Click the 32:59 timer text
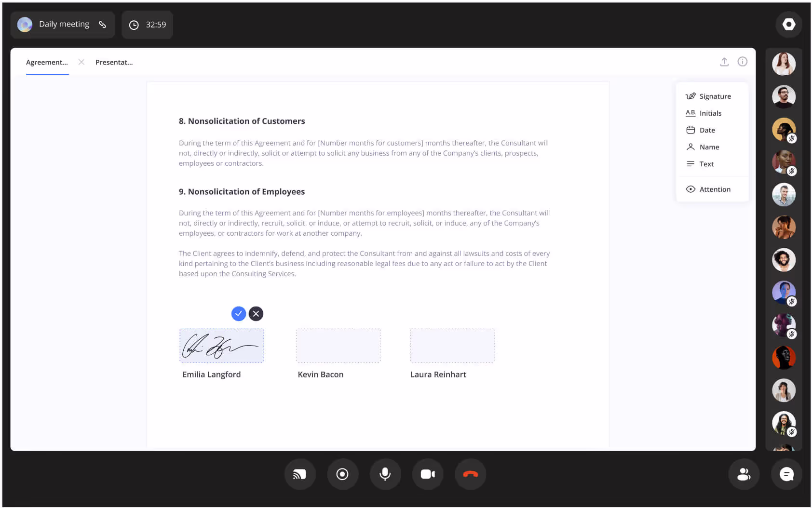This screenshot has width=812, height=508. [156, 25]
